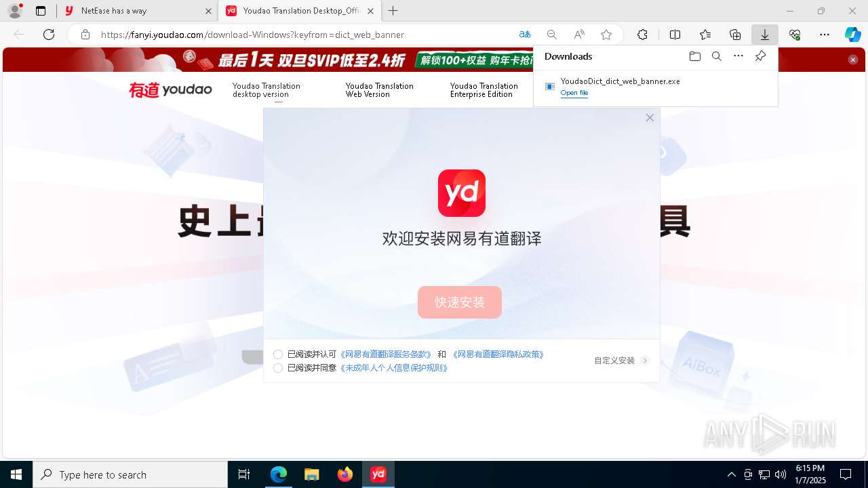Click the yd Youdao logo in installer
The height and width of the screenshot is (488, 868).
[x=462, y=193]
